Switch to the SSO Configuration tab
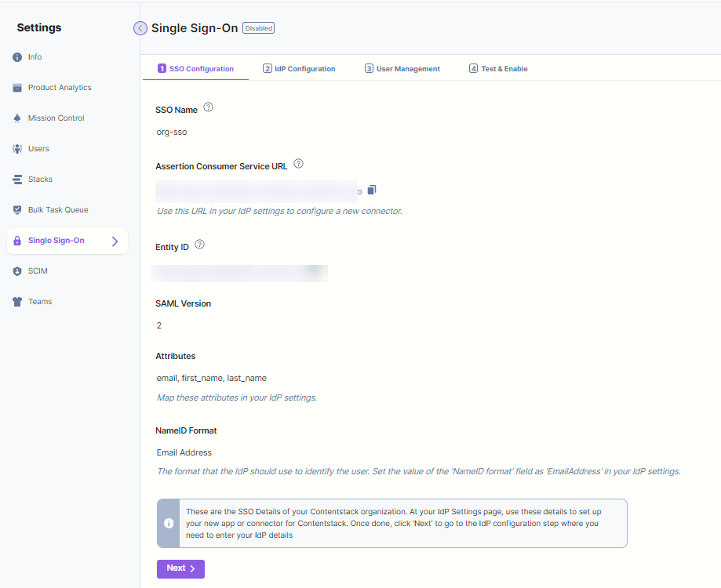Viewport: 721px width, 588px height. click(x=195, y=69)
